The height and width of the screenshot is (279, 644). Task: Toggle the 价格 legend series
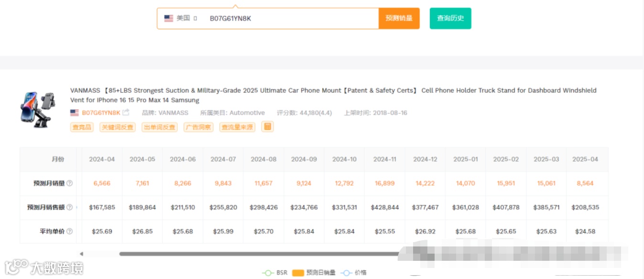pyautogui.click(x=354, y=273)
